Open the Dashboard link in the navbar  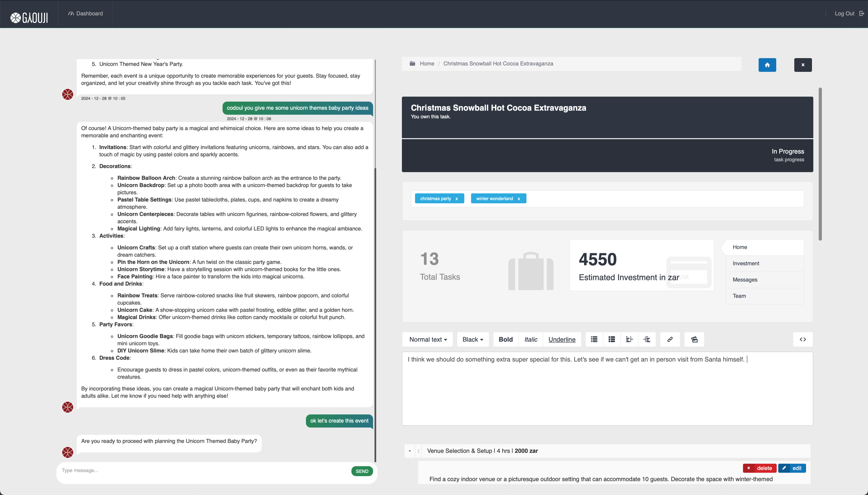(85, 14)
